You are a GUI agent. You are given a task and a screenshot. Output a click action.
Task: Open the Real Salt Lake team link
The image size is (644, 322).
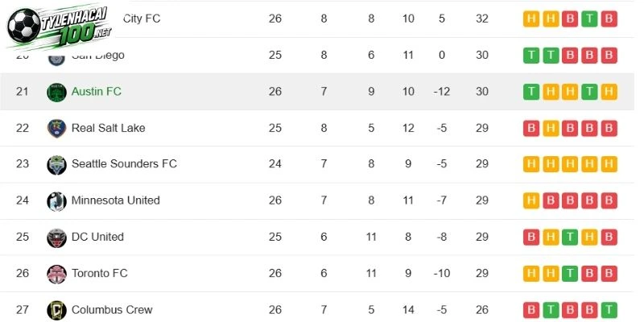[109, 128]
